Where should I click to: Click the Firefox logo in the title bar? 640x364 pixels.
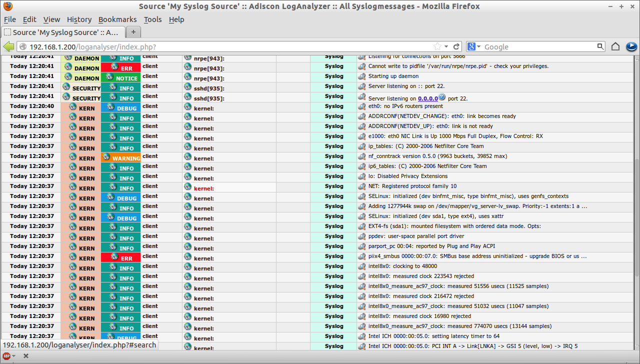(7, 6)
